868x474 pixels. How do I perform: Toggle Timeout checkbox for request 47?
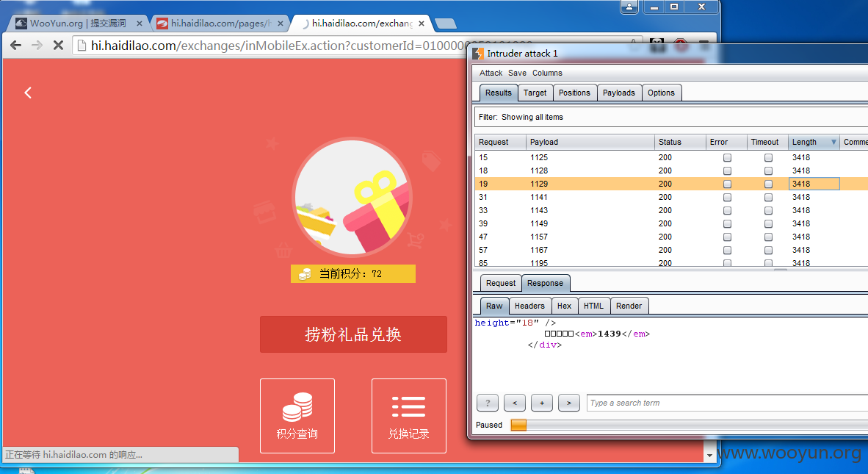pos(768,237)
